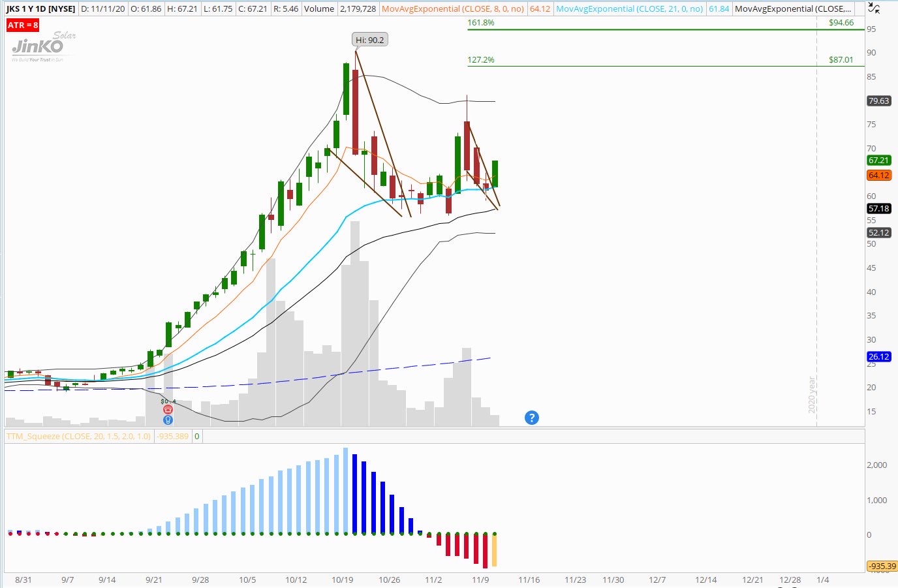Screen dimensions: 898x588
Task: Click the -935.39 squeeze axis bubble
Action: (x=882, y=566)
